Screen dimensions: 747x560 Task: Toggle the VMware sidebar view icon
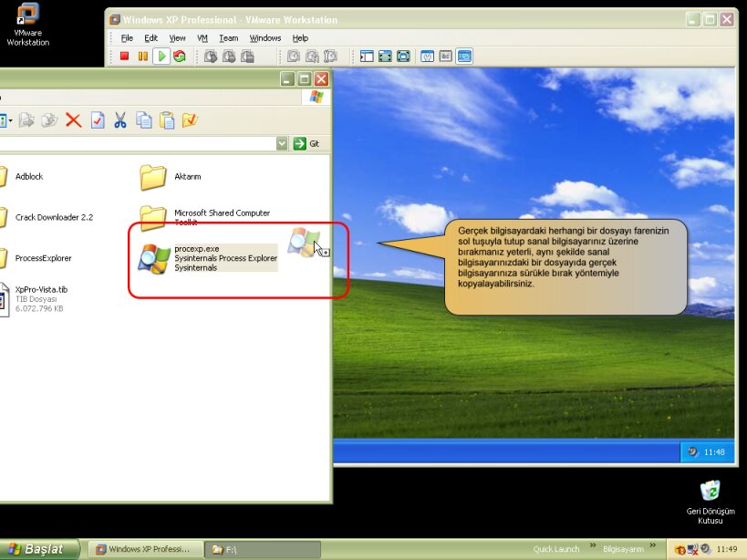(367, 57)
